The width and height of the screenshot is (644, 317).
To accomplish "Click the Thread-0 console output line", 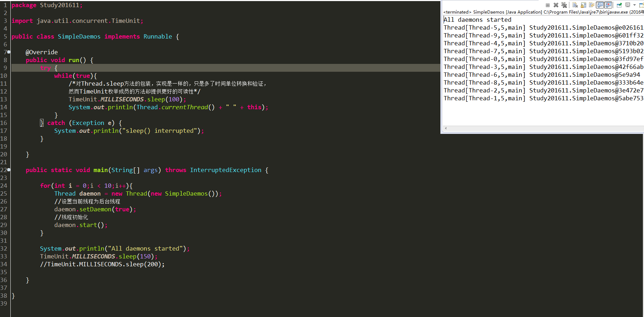I will (543, 59).
